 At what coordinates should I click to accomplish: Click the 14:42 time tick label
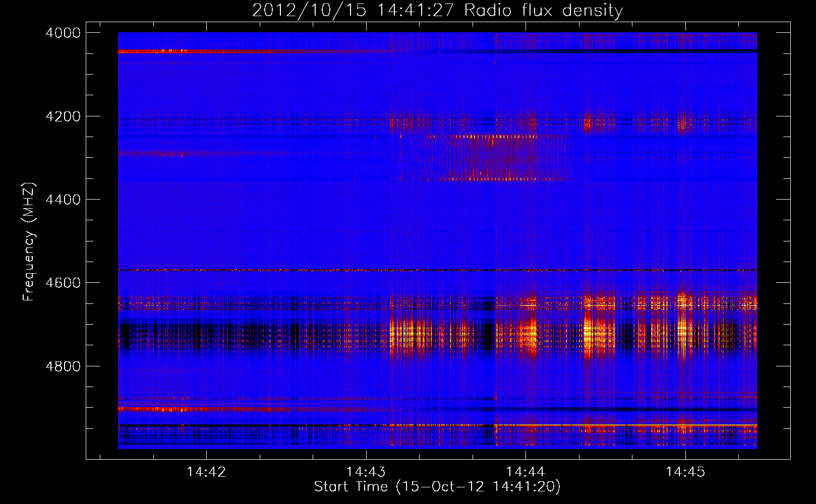[206, 472]
